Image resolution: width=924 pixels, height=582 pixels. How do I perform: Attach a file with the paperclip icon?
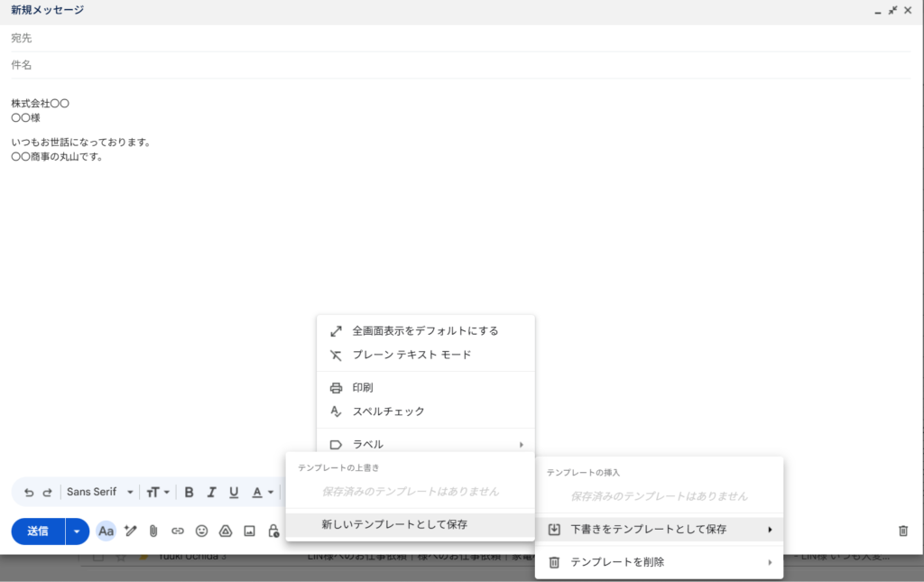click(x=153, y=531)
